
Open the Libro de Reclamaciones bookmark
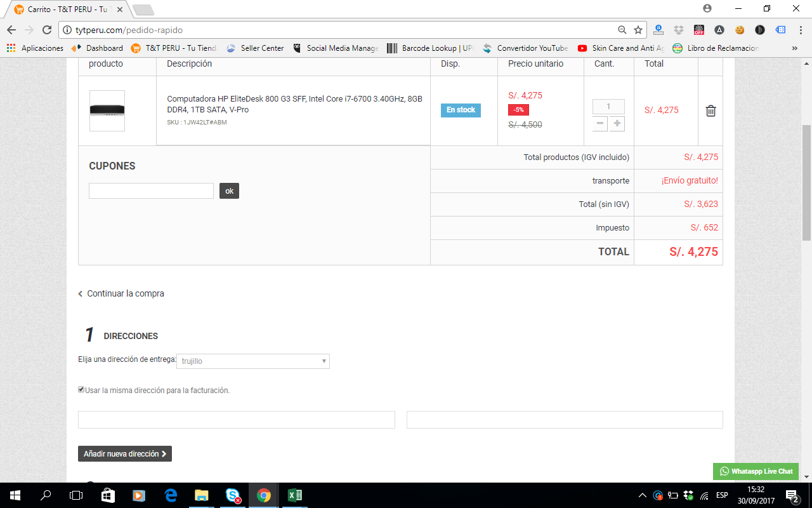point(716,48)
